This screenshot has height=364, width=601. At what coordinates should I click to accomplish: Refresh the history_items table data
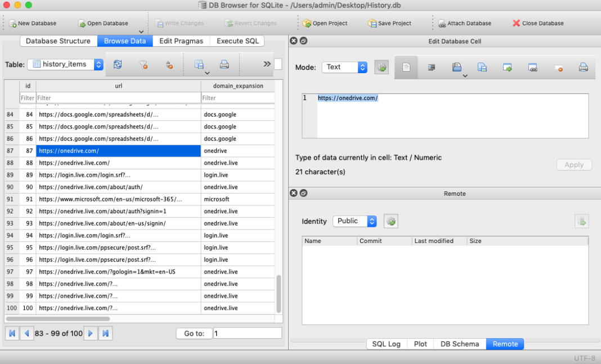point(118,64)
